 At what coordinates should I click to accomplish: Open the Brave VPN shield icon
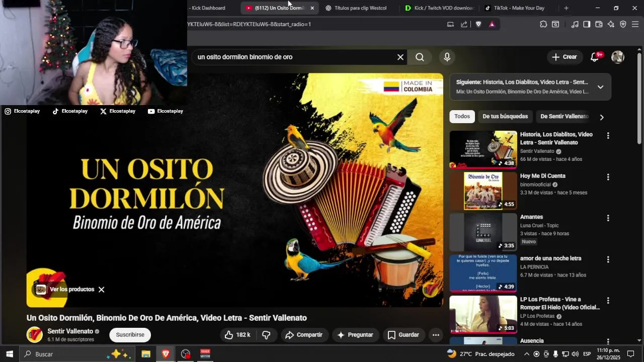(623, 24)
